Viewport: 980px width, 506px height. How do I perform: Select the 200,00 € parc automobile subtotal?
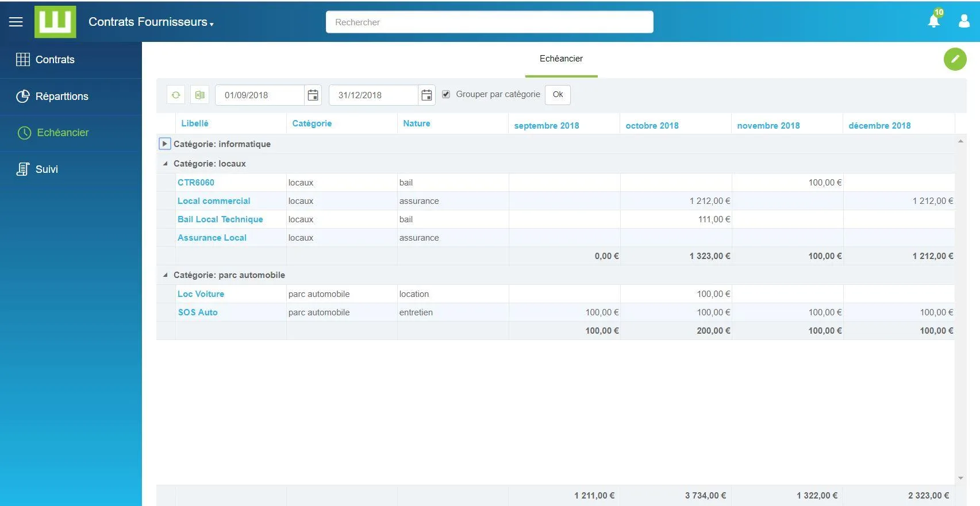point(676,331)
